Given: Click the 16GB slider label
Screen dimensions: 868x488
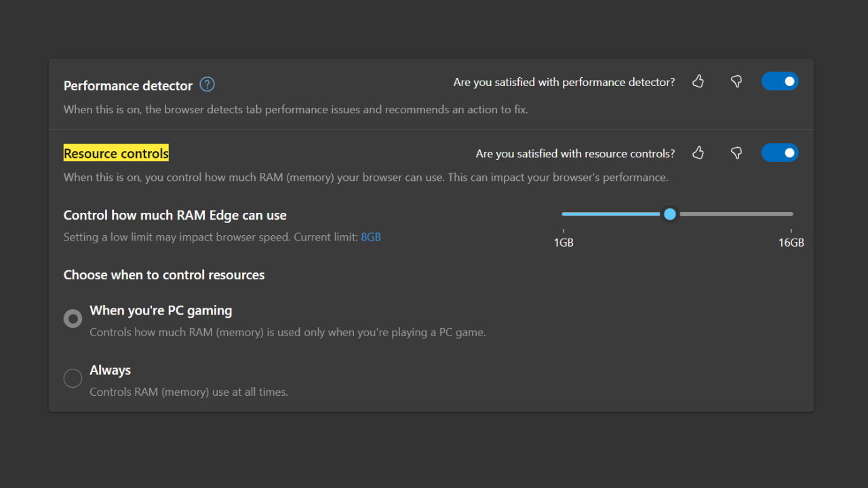Looking at the screenshot, I should 791,242.
